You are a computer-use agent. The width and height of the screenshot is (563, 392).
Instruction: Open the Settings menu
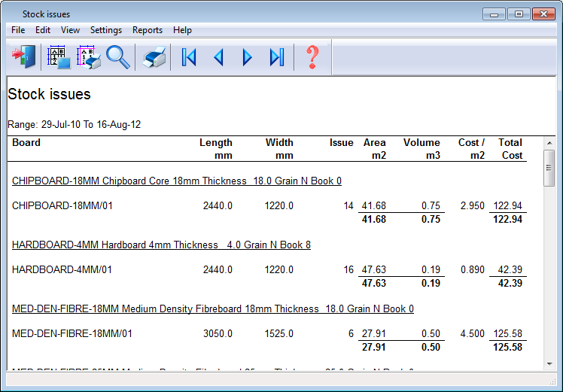(106, 30)
